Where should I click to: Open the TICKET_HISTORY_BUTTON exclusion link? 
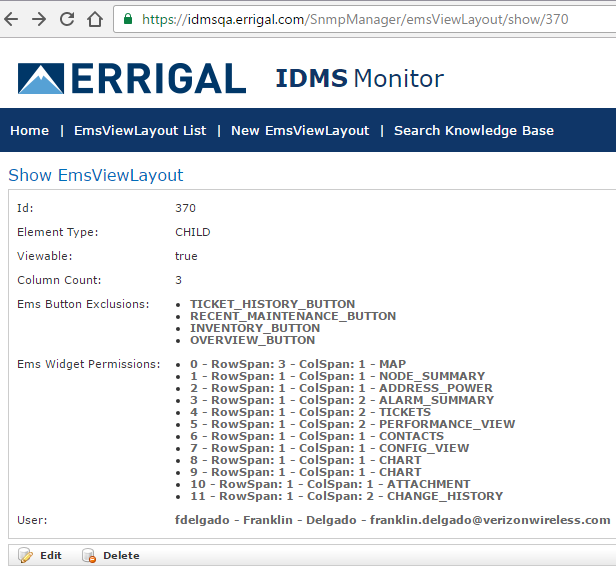(272, 304)
